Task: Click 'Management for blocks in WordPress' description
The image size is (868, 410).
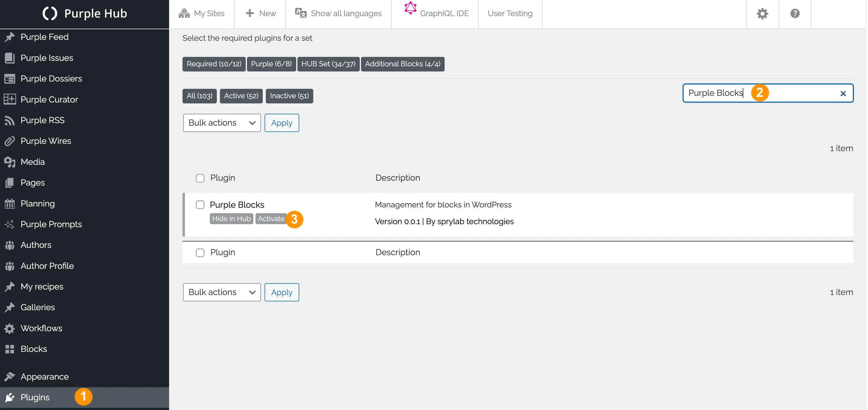Action: pos(443,204)
